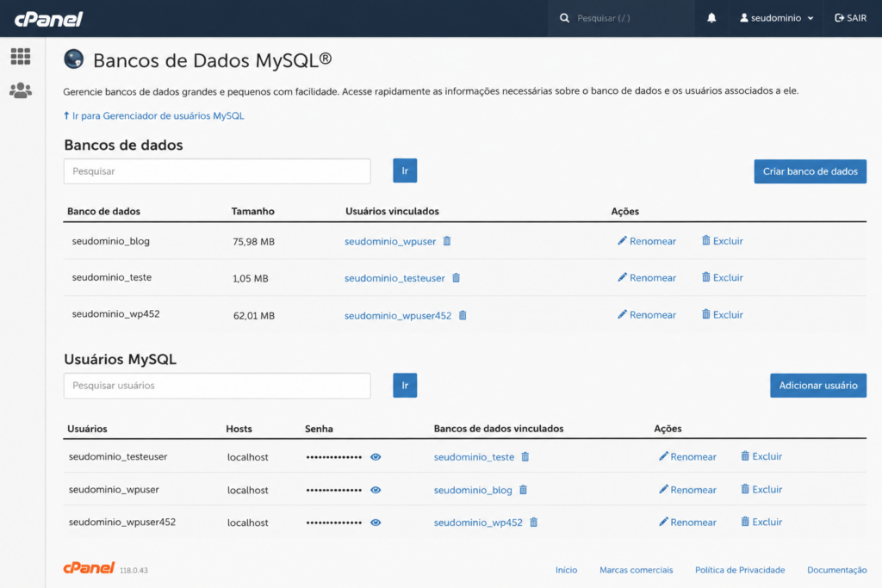Rename user seudominio_wpuser
Viewport: 882px width, 588px height.
687,490
